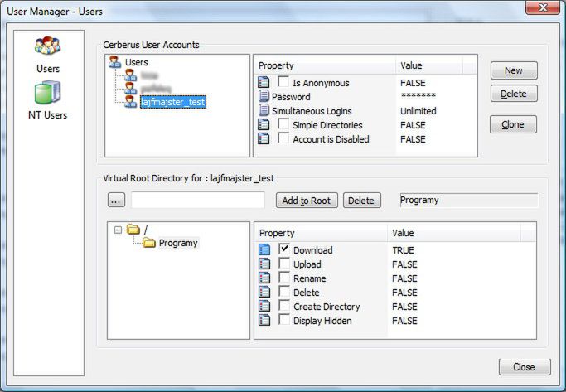The height and width of the screenshot is (392, 566).
Task: Collapse the root directory tree node
Action: [x=118, y=230]
